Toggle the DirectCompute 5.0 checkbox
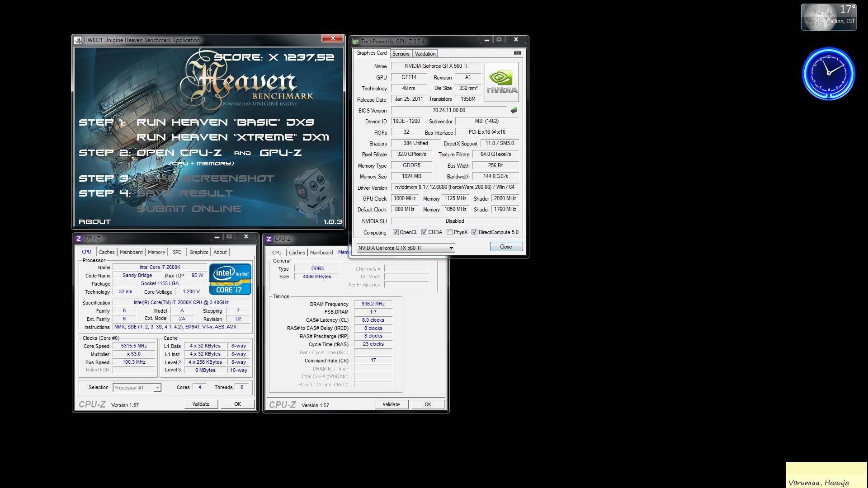The height and width of the screenshot is (488, 868). [474, 232]
